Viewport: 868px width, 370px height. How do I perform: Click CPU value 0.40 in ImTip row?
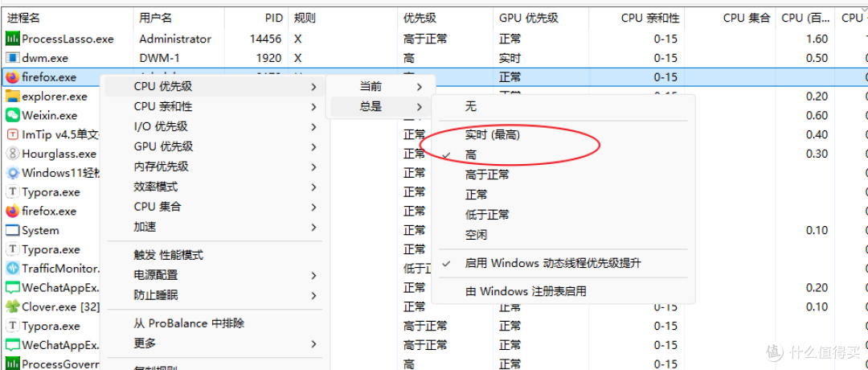[x=817, y=134]
